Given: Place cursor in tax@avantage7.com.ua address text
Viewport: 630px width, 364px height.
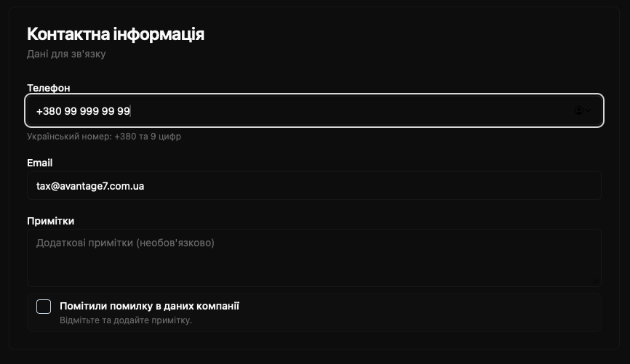Looking at the screenshot, I should [x=90, y=186].
